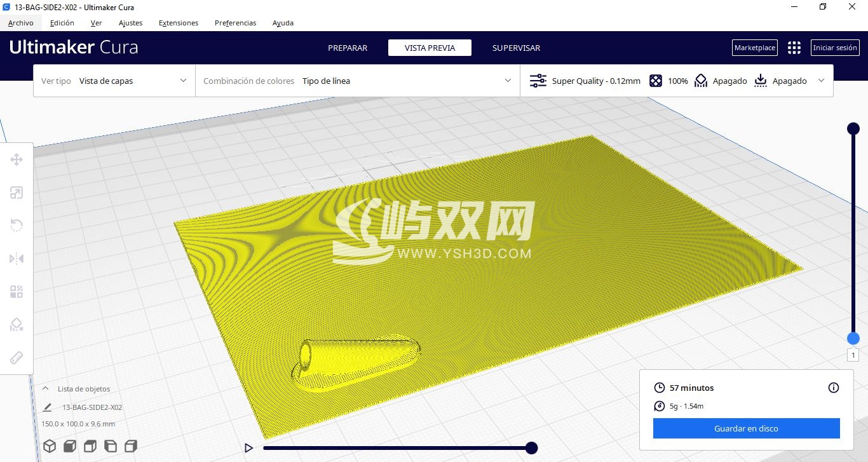This screenshot has height=462, width=868.
Task: Open the Preferencias menu
Action: [236, 23]
